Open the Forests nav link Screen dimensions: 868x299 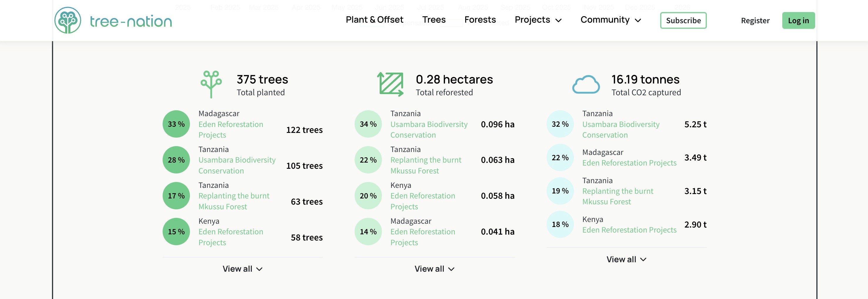pyautogui.click(x=480, y=20)
